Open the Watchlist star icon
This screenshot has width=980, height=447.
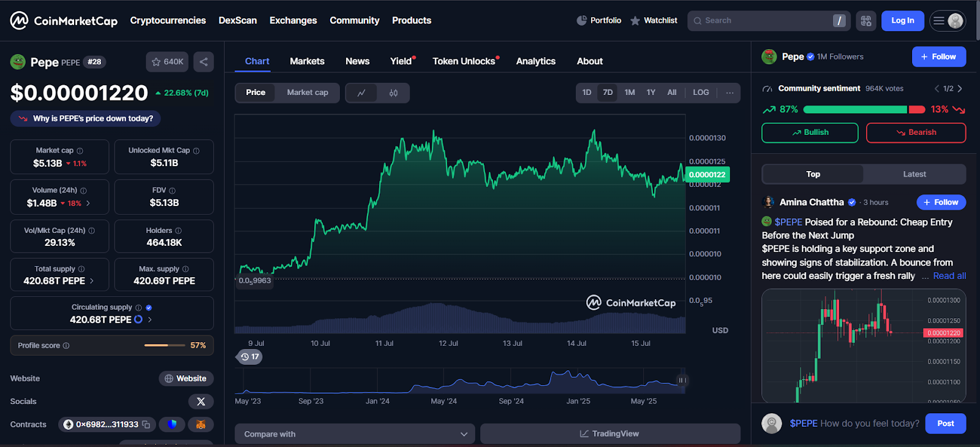[635, 21]
